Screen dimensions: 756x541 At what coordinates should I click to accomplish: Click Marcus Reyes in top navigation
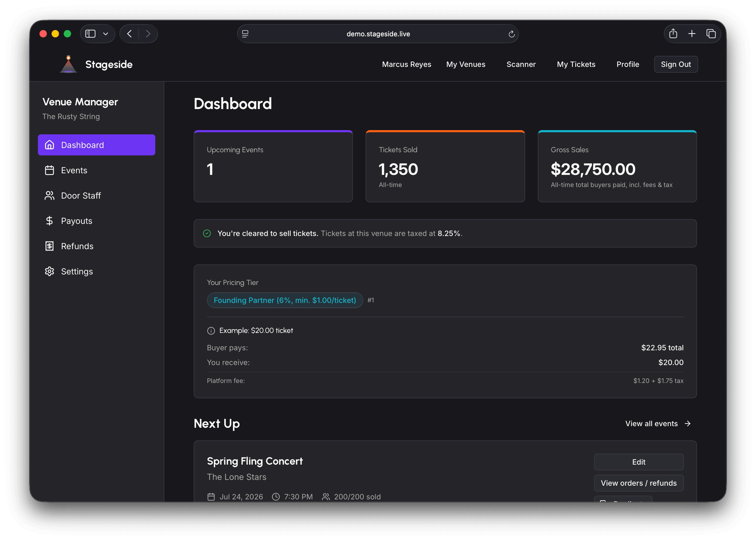(406, 64)
